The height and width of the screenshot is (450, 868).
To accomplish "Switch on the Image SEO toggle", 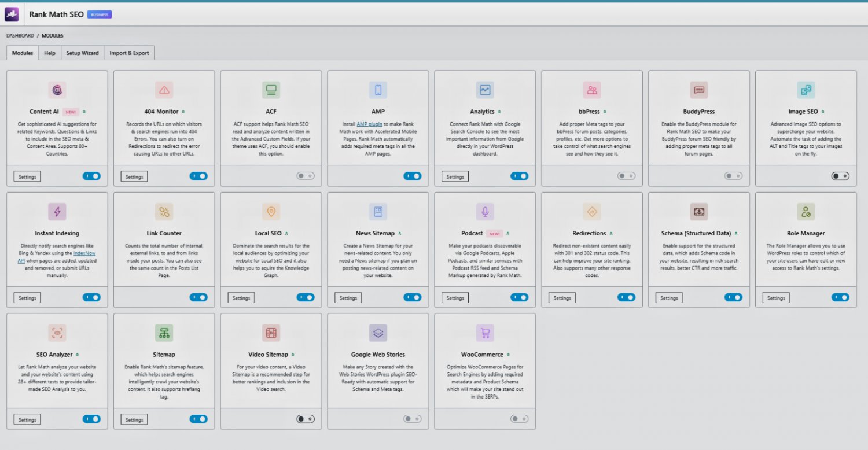I will [840, 176].
